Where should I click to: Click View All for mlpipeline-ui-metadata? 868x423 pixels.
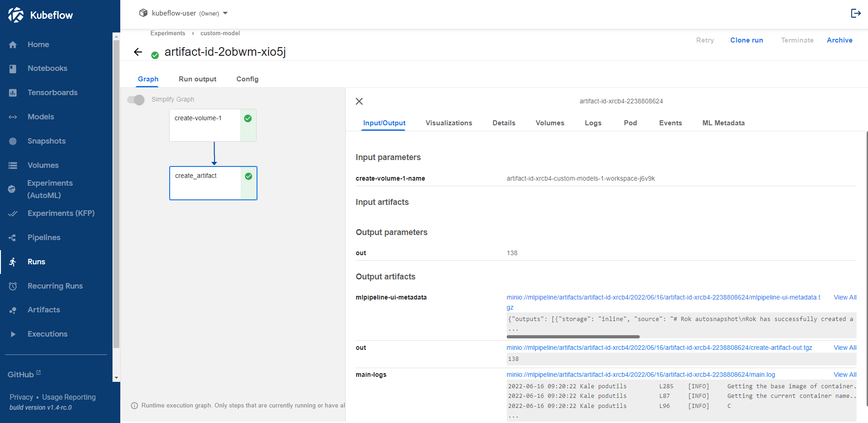845,297
